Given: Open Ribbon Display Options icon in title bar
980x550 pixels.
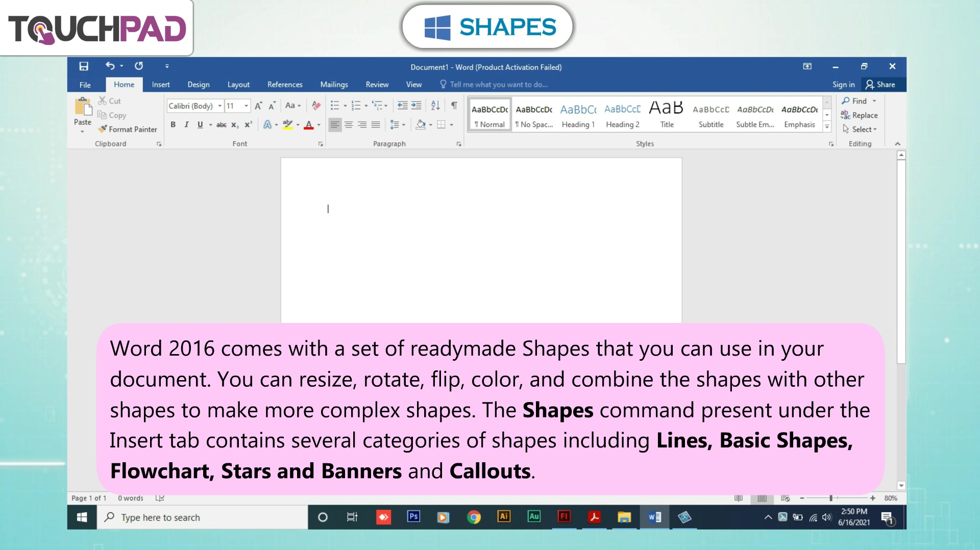Looking at the screenshot, I should (x=807, y=66).
